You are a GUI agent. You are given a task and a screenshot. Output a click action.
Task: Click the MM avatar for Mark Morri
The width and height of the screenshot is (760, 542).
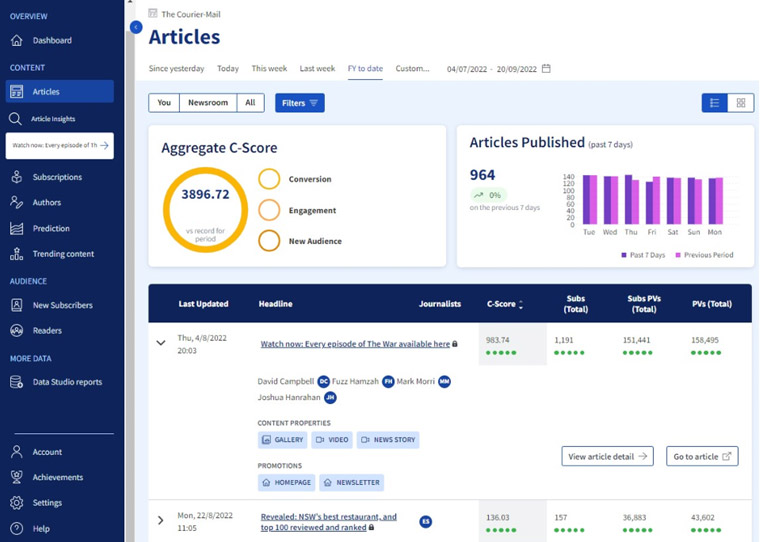coord(444,382)
